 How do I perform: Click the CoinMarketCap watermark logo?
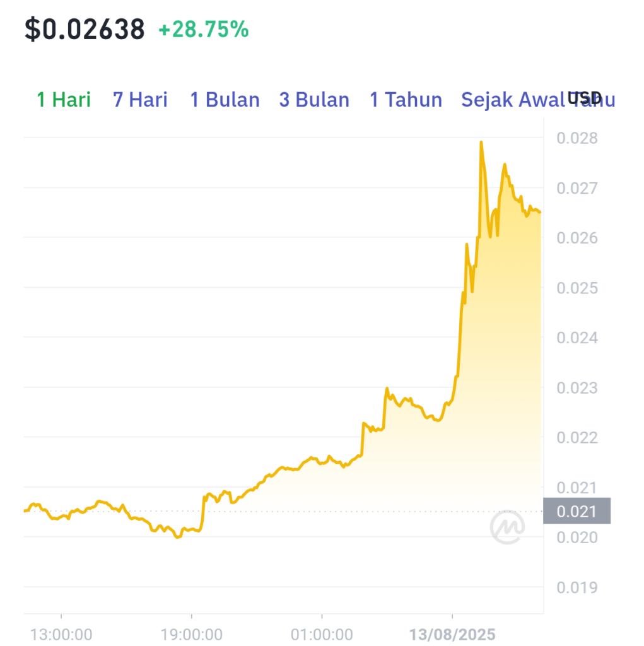(507, 527)
